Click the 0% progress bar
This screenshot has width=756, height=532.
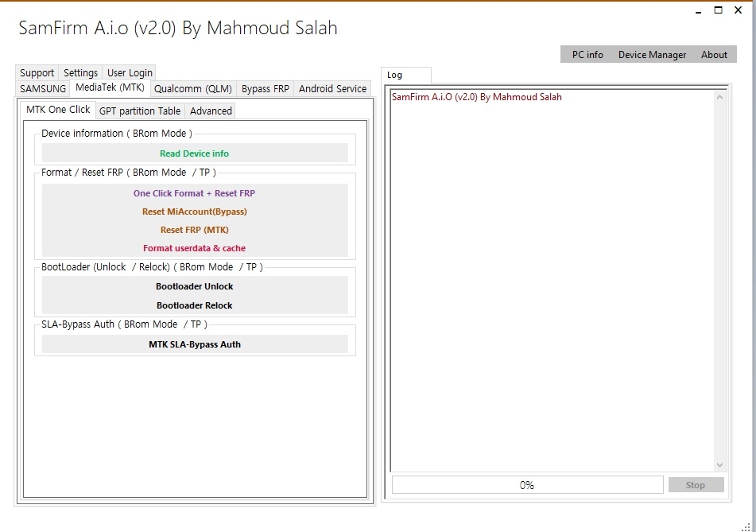(528, 485)
